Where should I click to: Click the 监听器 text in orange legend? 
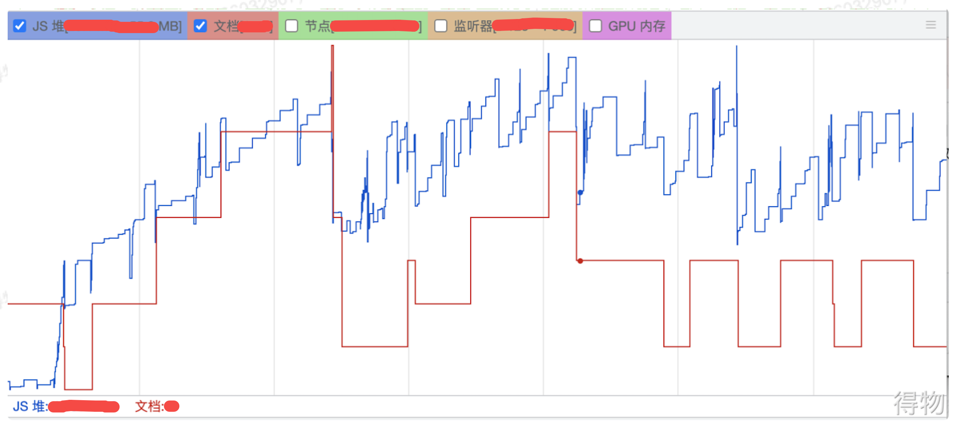472,26
